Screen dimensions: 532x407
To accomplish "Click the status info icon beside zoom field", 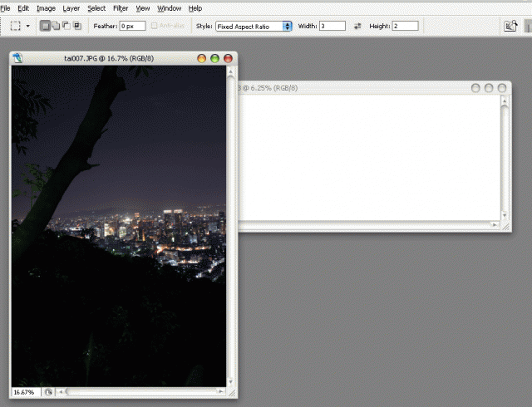I will click(x=48, y=392).
